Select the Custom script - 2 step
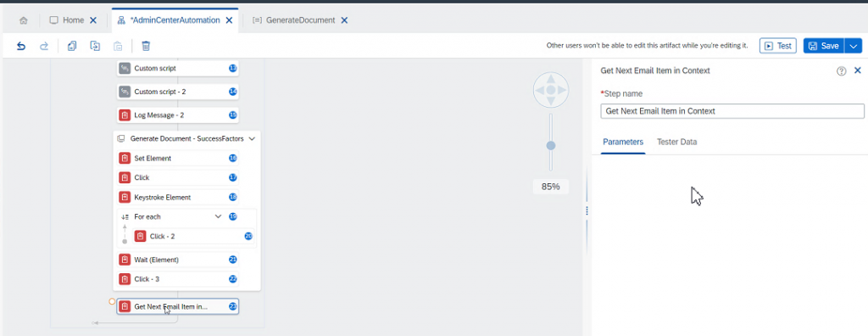The width and height of the screenshot is (868, 336). pos(178,92)
